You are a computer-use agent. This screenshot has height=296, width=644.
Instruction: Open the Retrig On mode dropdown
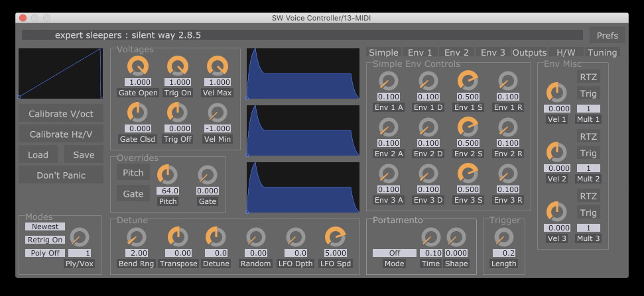tap(44, 240)
